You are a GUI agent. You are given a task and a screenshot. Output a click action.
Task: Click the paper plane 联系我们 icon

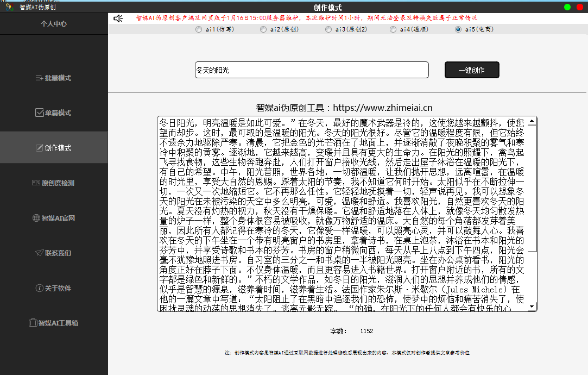[x=39, y=253]
